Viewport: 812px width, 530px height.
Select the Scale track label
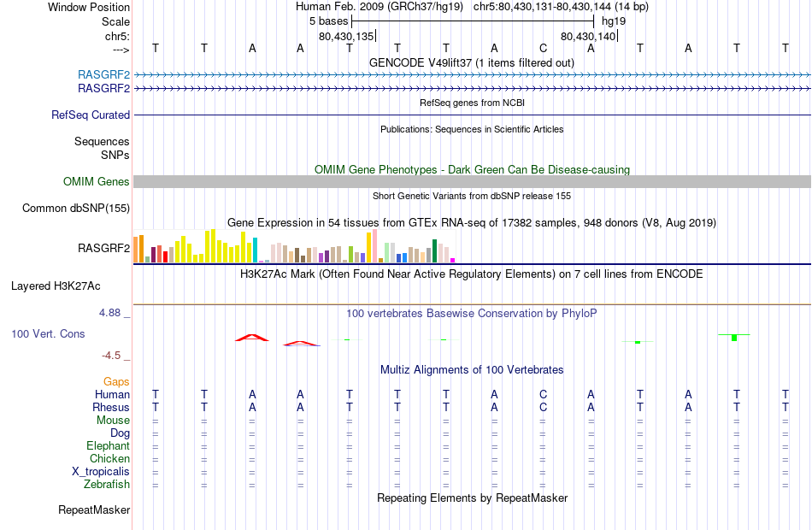tap(115, 21)
